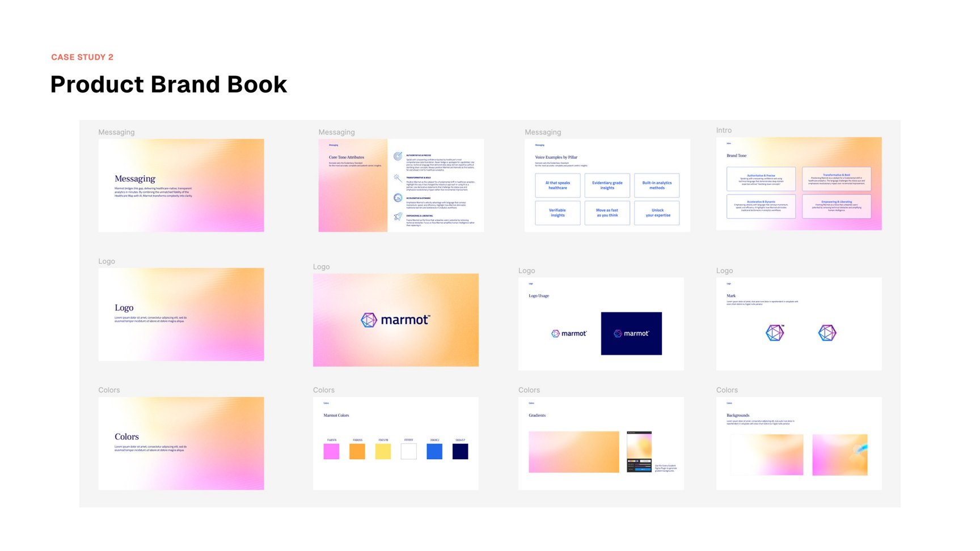This screenshot has height=551, width=980.
Task: Click the 'Transformative & Bold' card on Brand Tone slide
Action: coord(837,179)
